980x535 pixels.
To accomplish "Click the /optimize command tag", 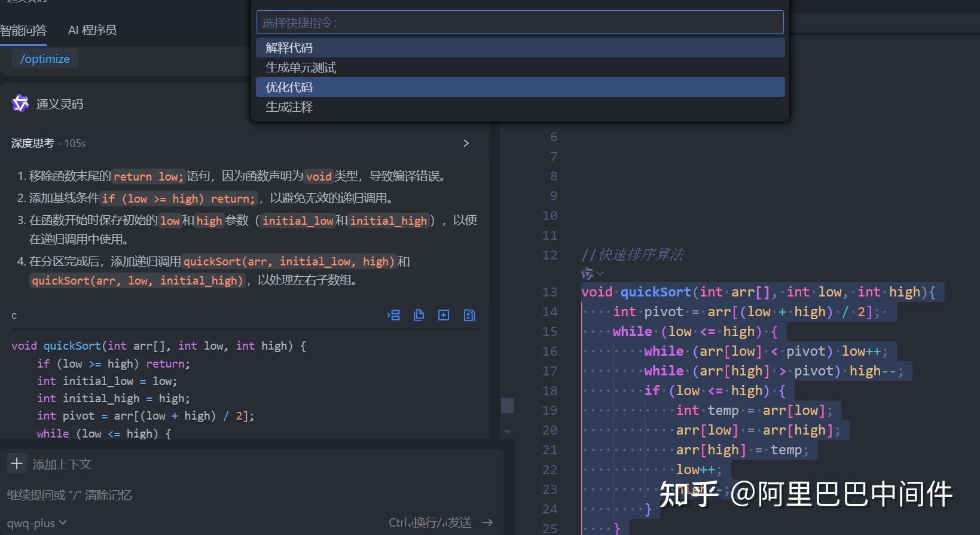I will tap(45, 59).
